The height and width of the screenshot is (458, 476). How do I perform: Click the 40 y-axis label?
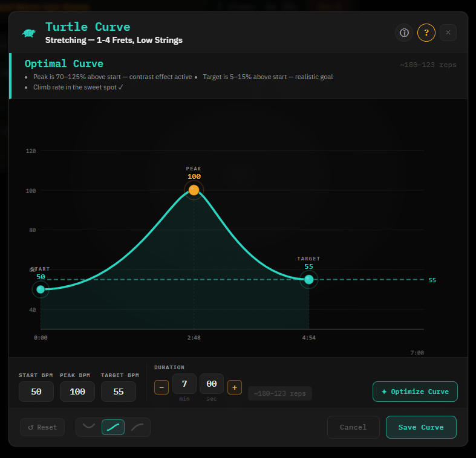33,310
